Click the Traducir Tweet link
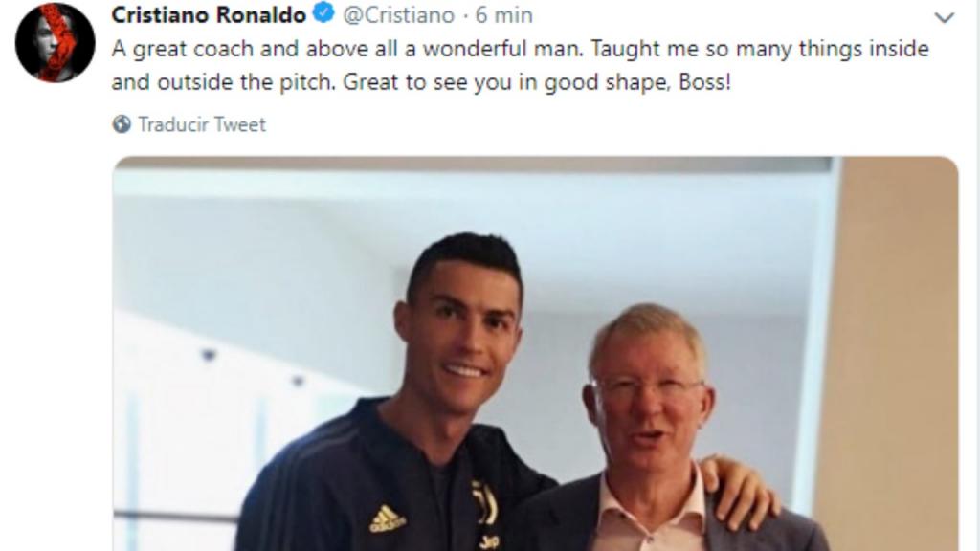980x551 pixels. 202,124
